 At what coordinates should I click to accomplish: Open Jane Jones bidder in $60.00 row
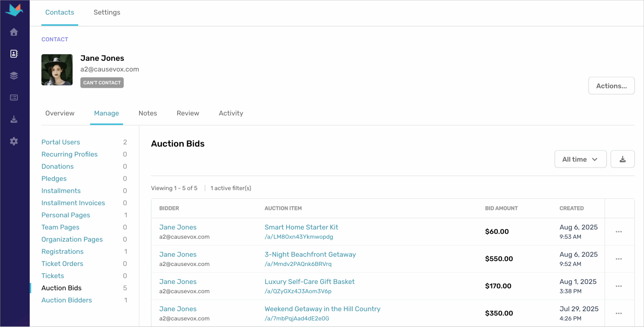(178, 227)
